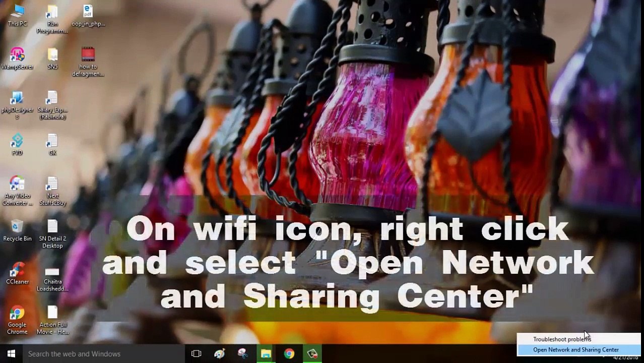Select the WampServer shortcut icon
Image resolution: width=644 pixels, height=363 pixels.
(x=17, y=58)
